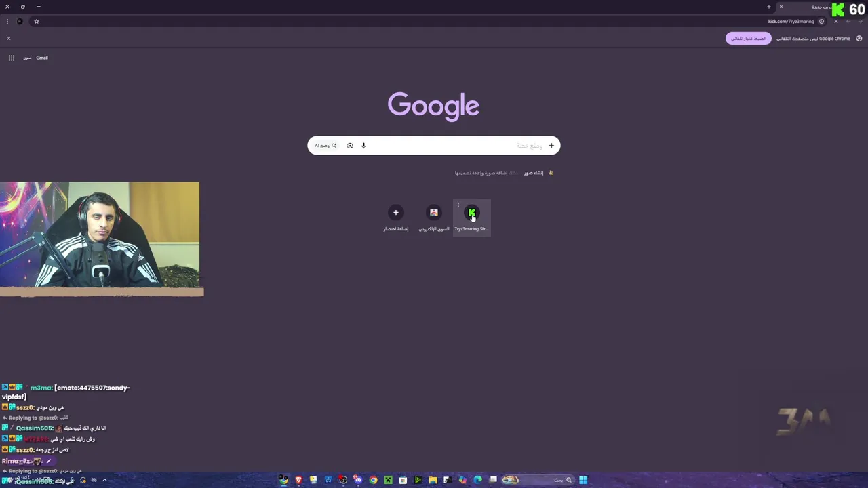Click the plus icon inside search box

(x=551, y=146)
